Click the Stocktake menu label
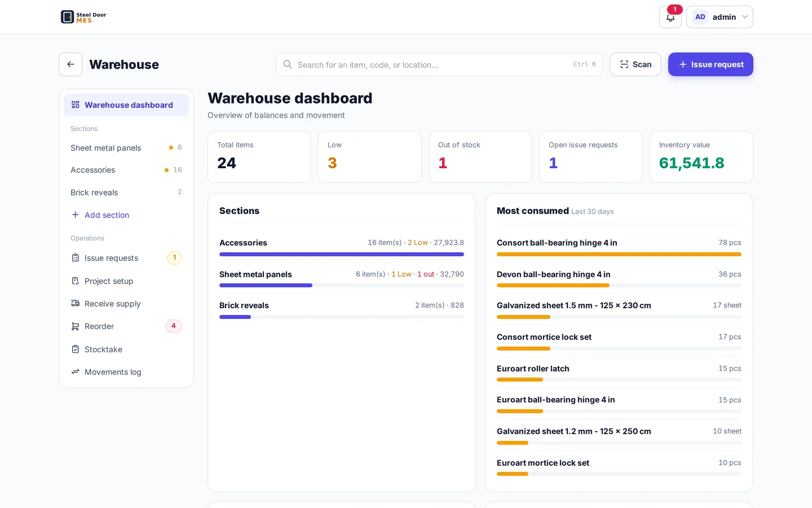Screen dimensions: 812x508 [x=104, y=350]
